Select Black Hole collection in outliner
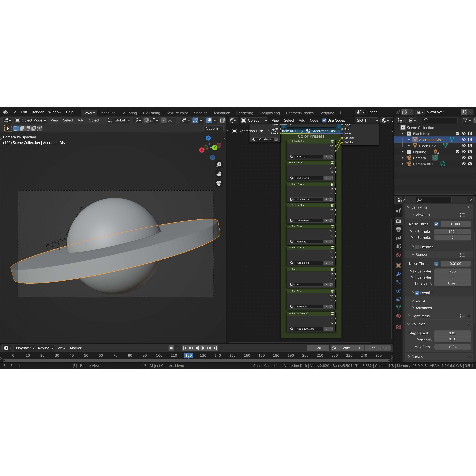The width and height of the screenshot is (476, 476). pyautogui.click(x=421, y=134)
